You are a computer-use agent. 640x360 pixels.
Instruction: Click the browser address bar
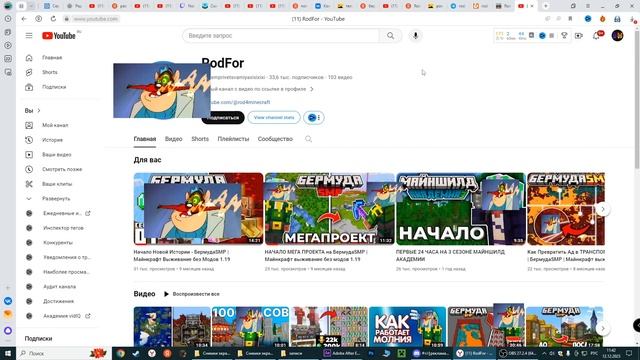[95, 19]
